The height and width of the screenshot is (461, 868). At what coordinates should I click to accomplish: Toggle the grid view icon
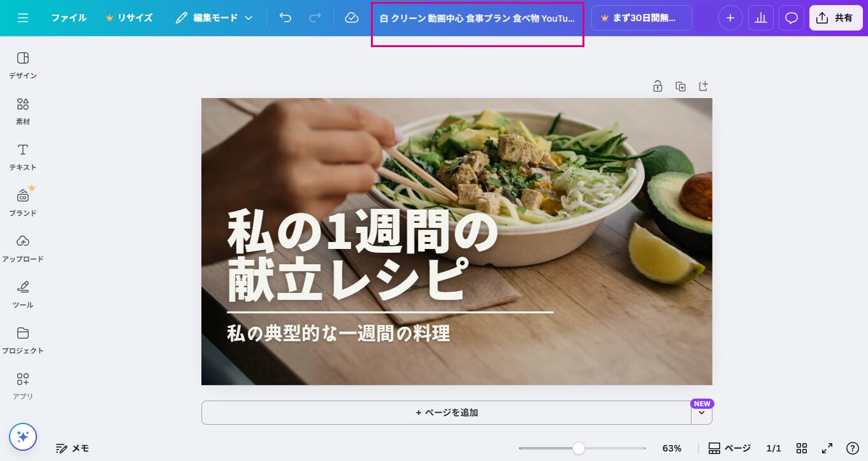click(x=802, y=448)
